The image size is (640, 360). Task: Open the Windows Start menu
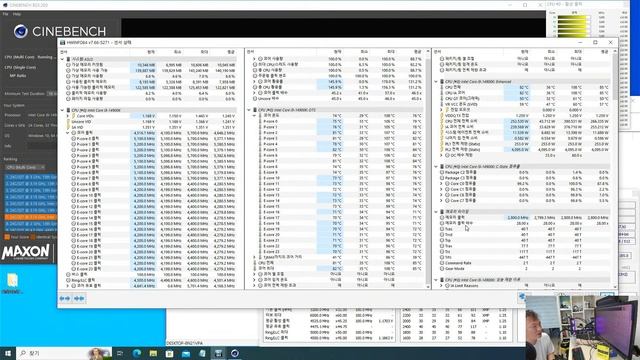[8, 353]
